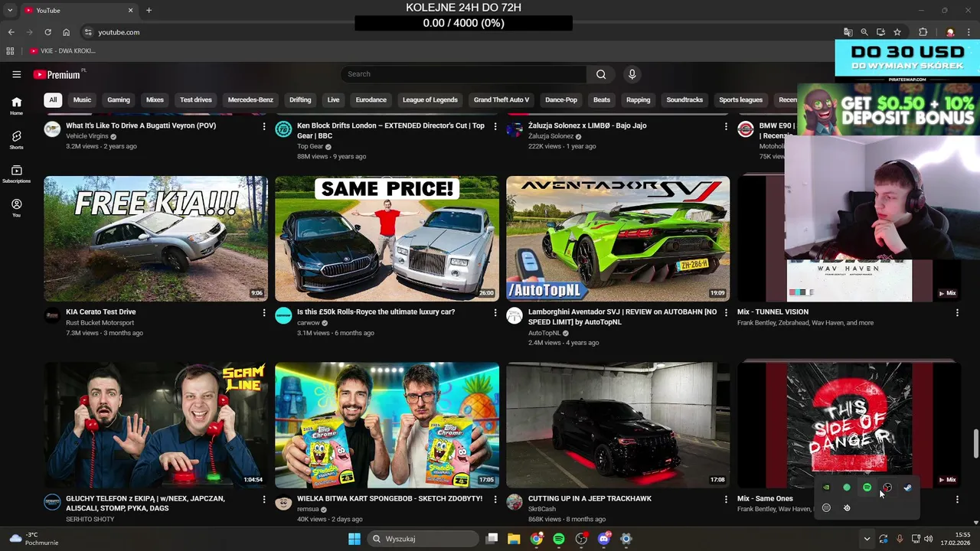
Task: Click the magnifier search button
Action: click(x=601, y=74)
